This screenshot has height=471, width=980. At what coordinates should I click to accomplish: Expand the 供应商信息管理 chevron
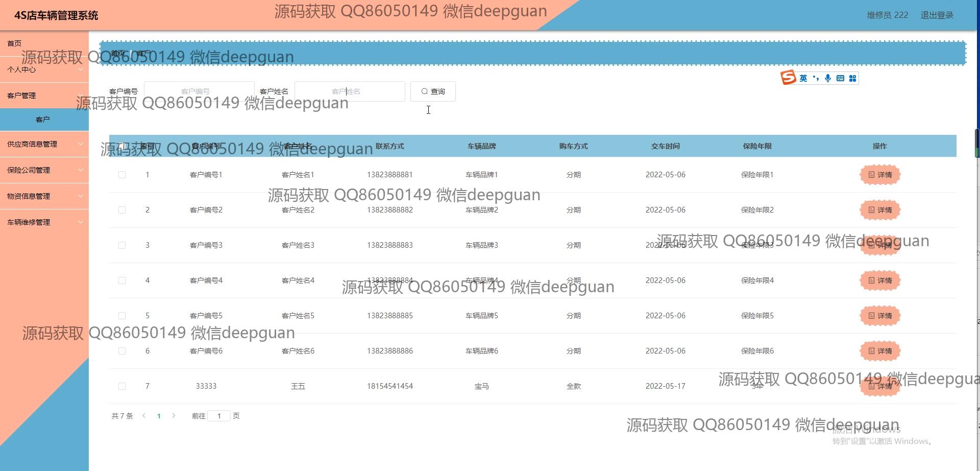[81, 144]
